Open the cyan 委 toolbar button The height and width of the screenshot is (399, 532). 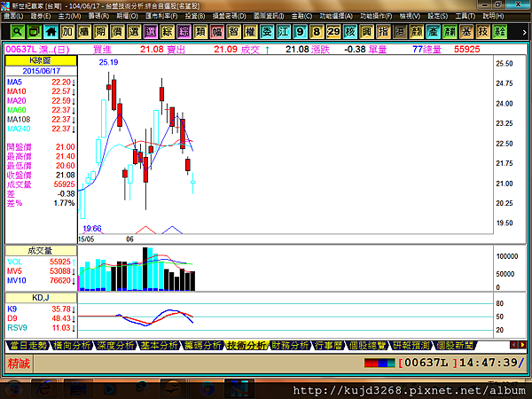click(267, 32)
